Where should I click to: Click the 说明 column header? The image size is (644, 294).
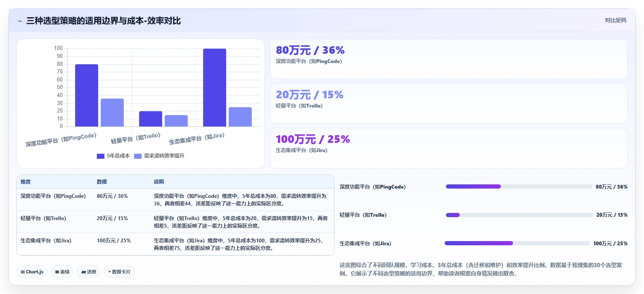tap(159, 182)
